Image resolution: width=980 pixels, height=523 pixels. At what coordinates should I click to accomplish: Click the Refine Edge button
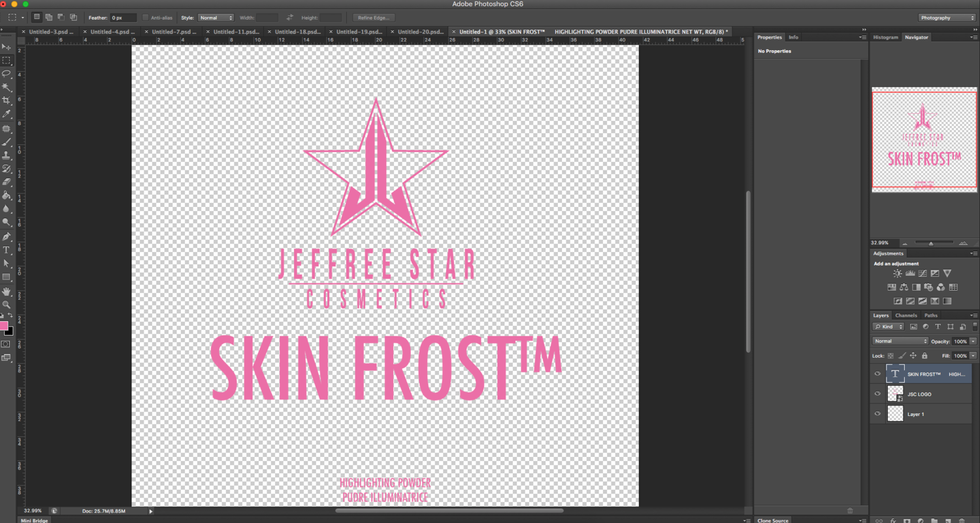(x=374, y=18)
